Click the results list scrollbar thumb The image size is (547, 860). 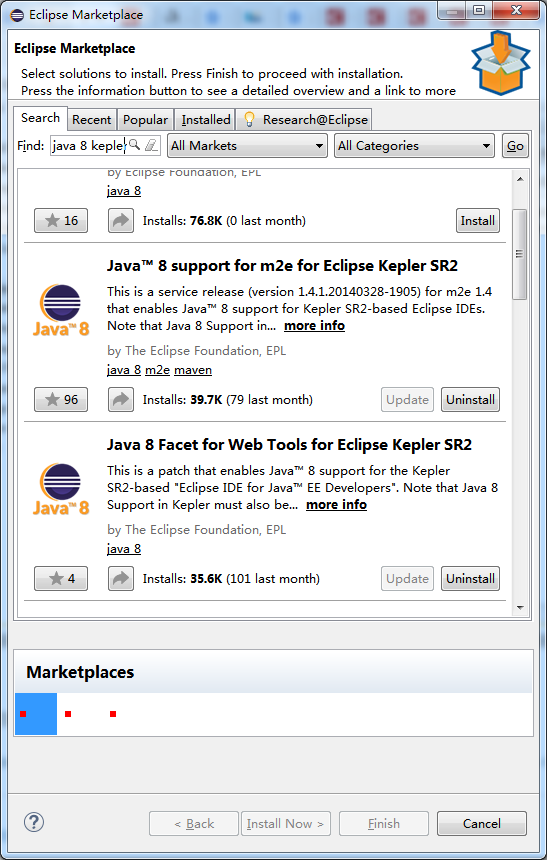520,254
